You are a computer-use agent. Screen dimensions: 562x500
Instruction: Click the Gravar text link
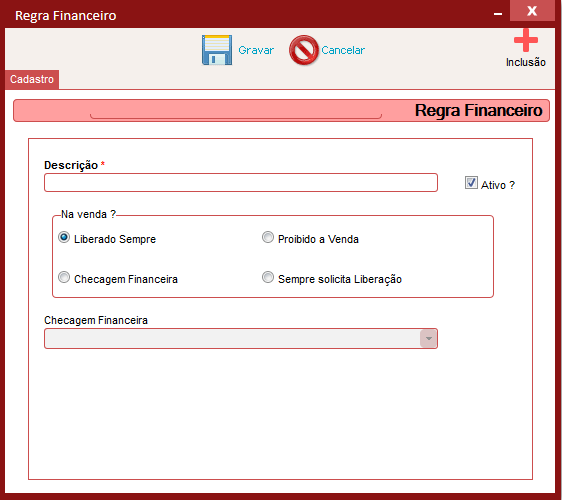tap(256, 50)
